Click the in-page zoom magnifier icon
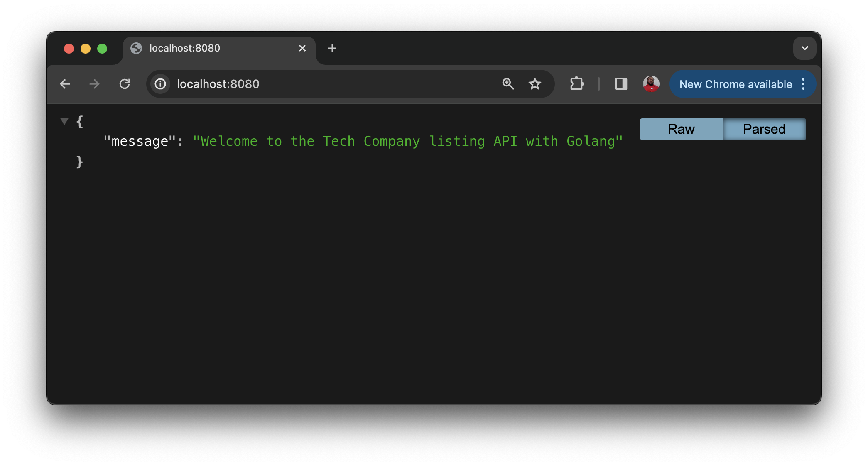Image resolution: width=868 pixels, height=466 pixels. click(508, 84)
